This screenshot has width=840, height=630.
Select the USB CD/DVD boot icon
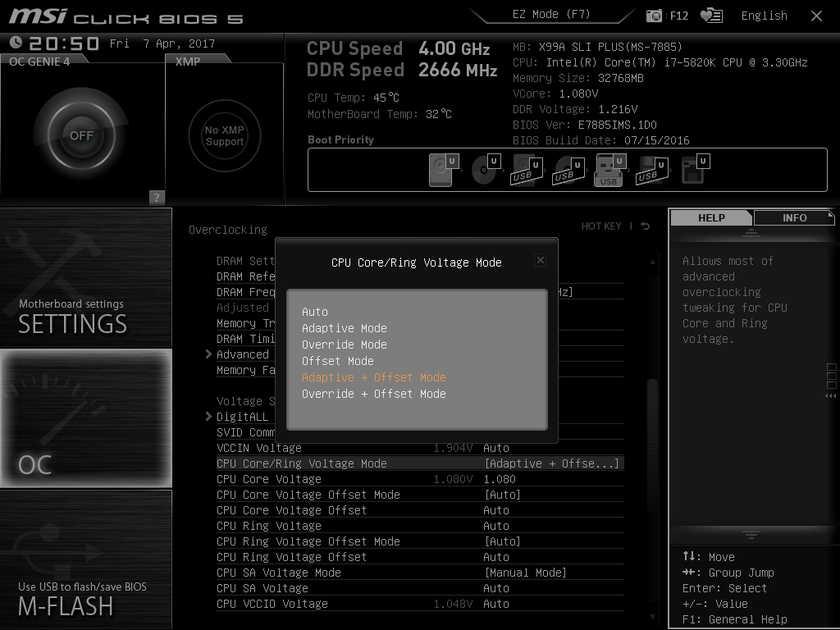(x=569, y=169)
